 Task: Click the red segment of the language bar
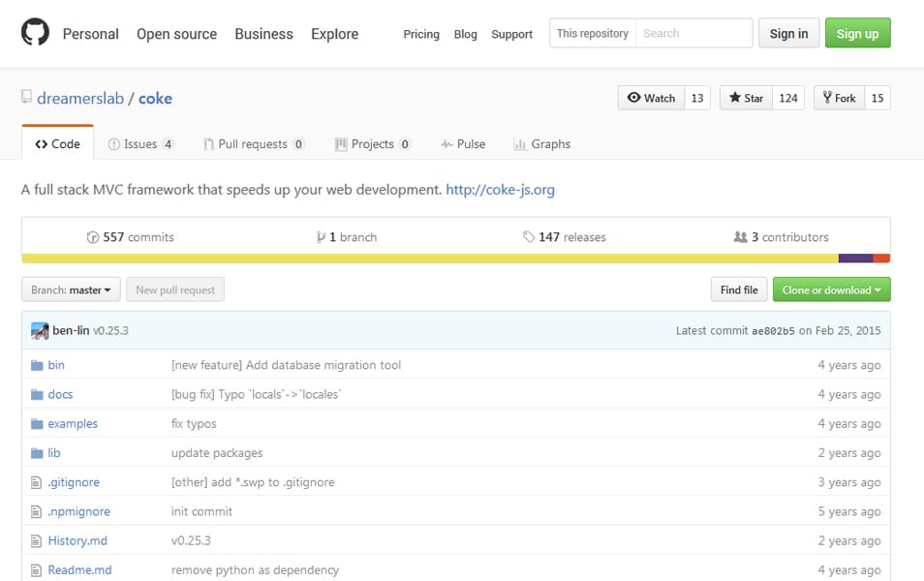coord(881,259)
